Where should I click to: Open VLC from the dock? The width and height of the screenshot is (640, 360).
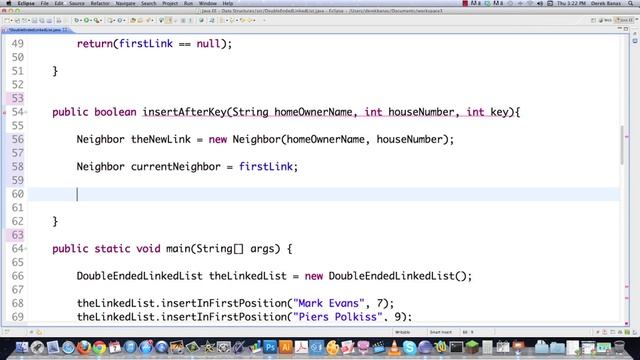tap(394, 347)
